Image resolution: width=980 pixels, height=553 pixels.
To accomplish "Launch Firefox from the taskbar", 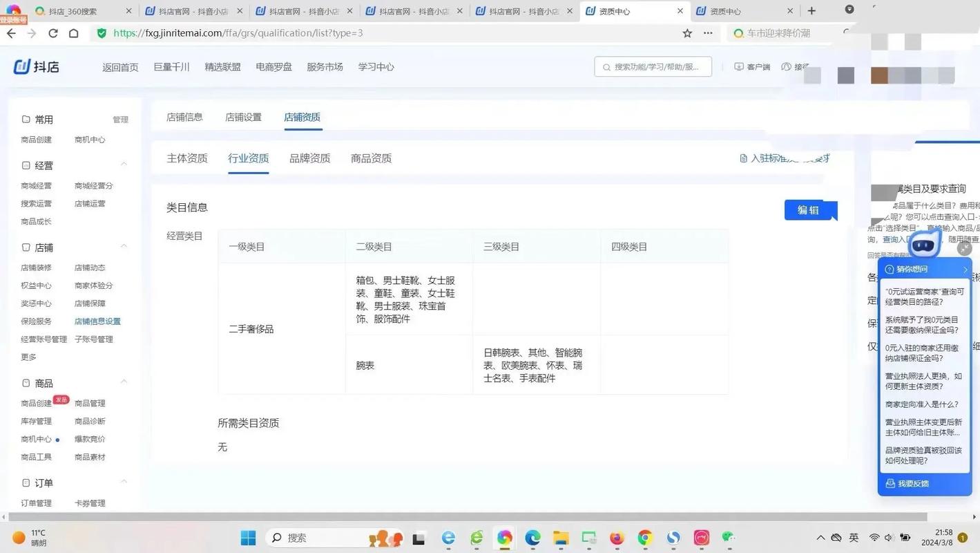I will tap(617, 538).
